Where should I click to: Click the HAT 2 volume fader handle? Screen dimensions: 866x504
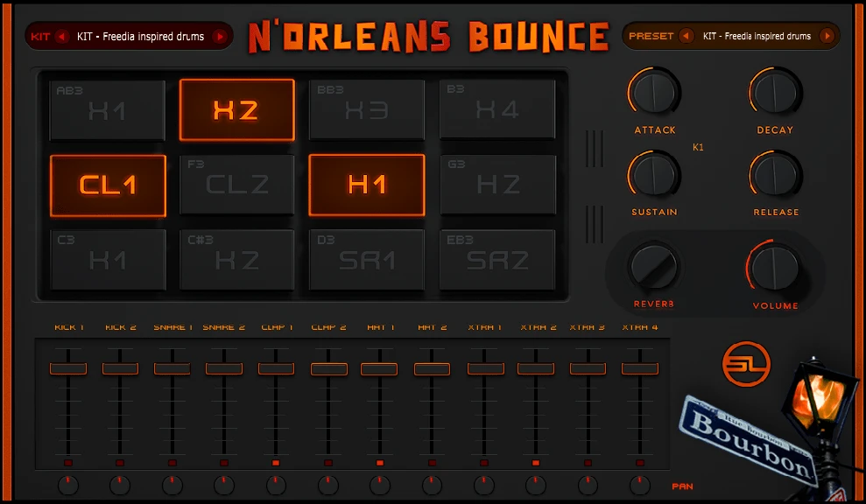tap(432, 368)
